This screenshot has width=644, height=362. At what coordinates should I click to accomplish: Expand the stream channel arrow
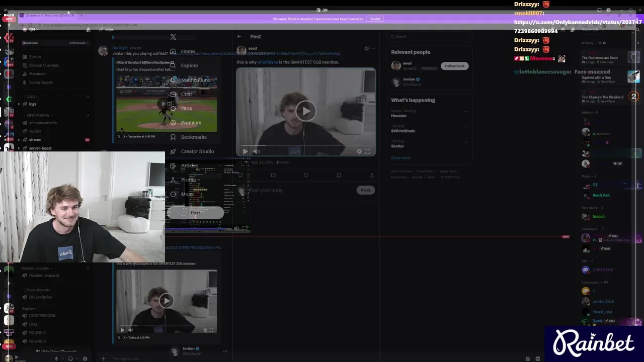point(19,140)
